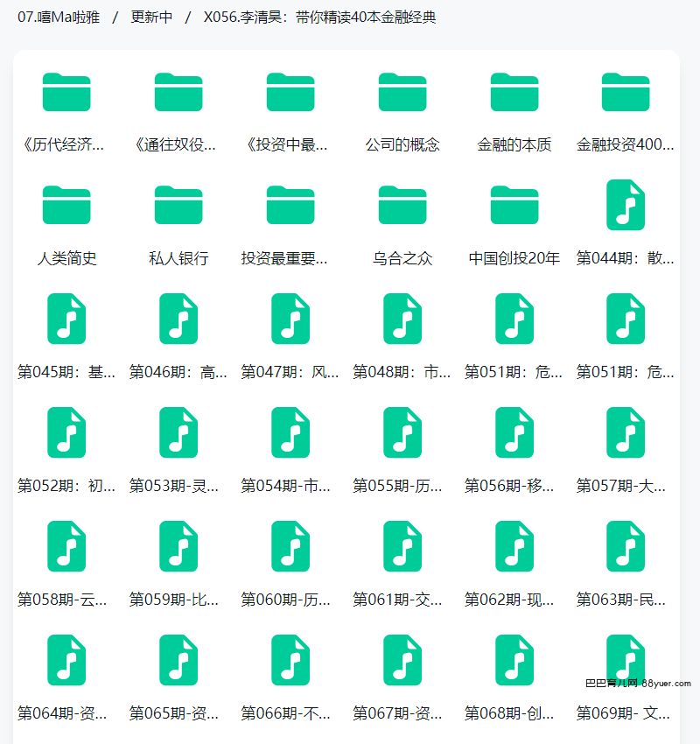Open the 公司的概念 folder icon
Screen dimensions: 700x744
click(402, 92)
